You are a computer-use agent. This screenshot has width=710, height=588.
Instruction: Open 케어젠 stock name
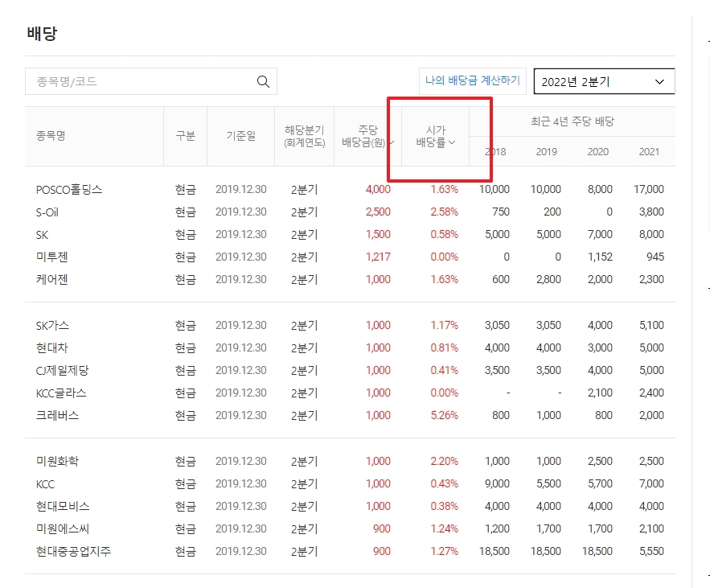(x=51, y=279)
